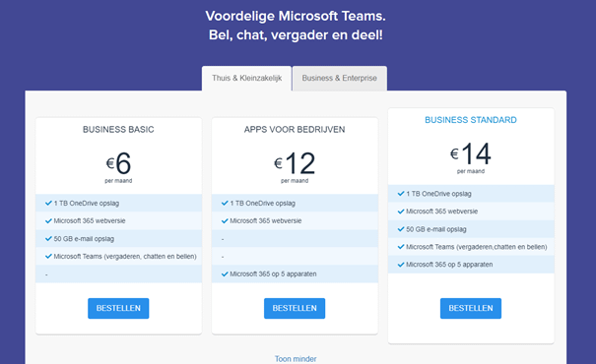Click the Apps voor Bedrijven plan title
This screenshot has width=596, height=364.
(295, 130)
